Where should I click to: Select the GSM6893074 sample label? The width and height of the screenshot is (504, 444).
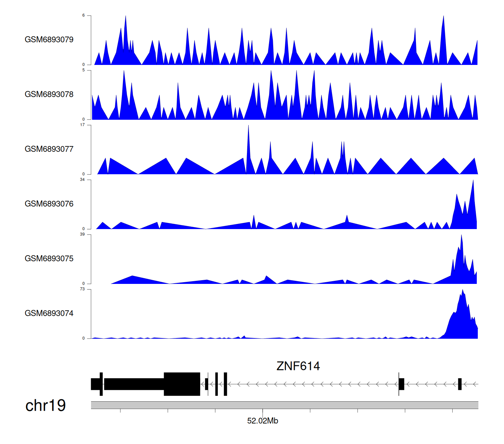49,313
